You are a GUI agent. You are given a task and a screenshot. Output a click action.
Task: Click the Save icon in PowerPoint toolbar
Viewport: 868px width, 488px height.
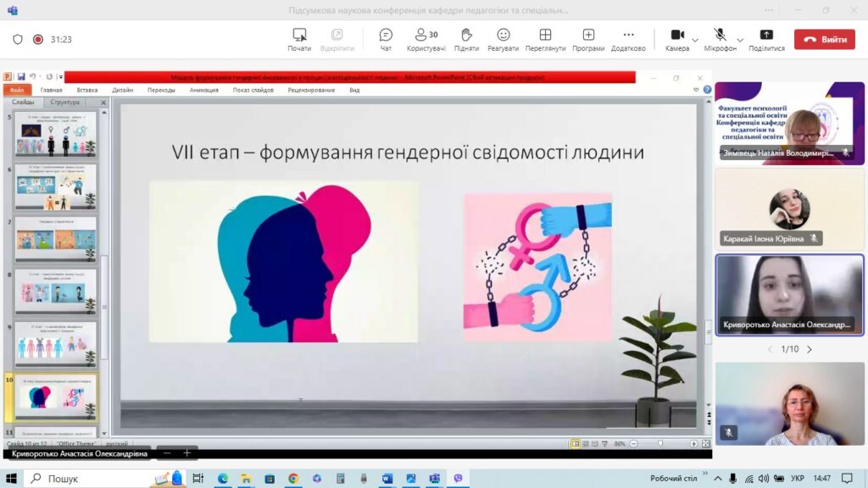click(21, 77)
